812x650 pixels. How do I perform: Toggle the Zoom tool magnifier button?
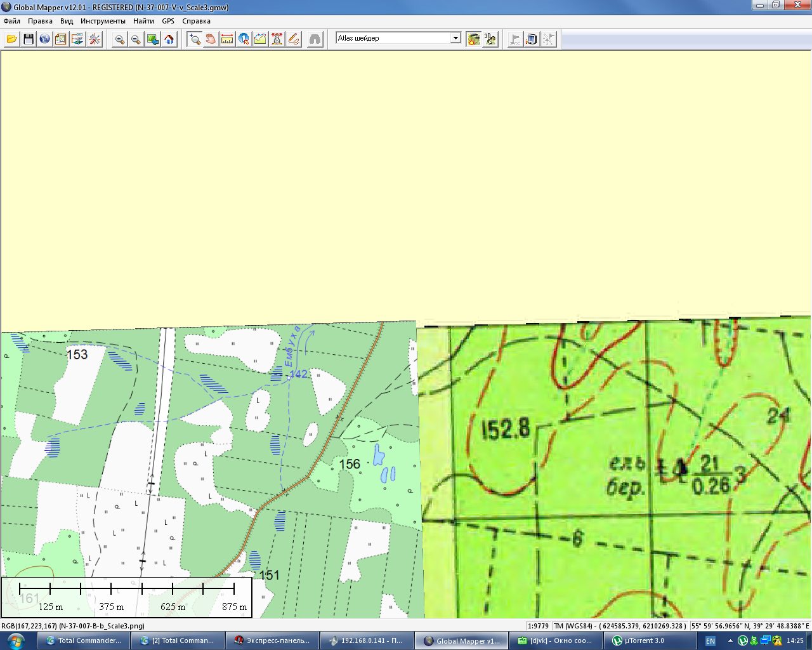click(x=194, y=39)
